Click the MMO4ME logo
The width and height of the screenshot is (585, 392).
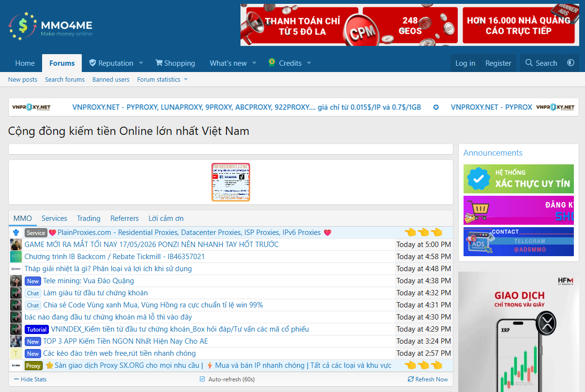click(x=50, y=26)
